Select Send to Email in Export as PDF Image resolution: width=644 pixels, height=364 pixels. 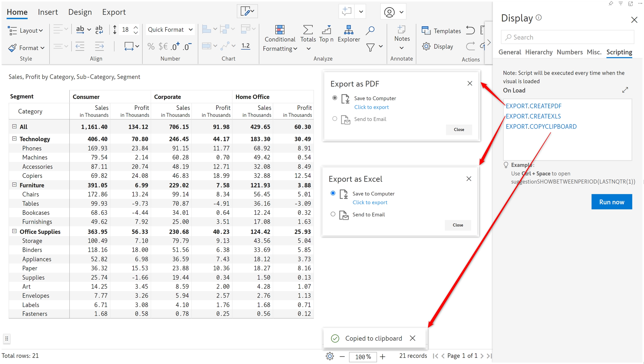tap(335, 119)
